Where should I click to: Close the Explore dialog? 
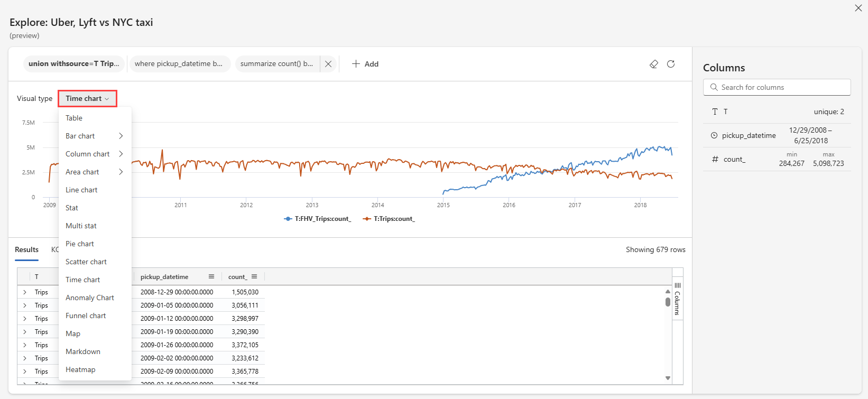coord(858,8)
